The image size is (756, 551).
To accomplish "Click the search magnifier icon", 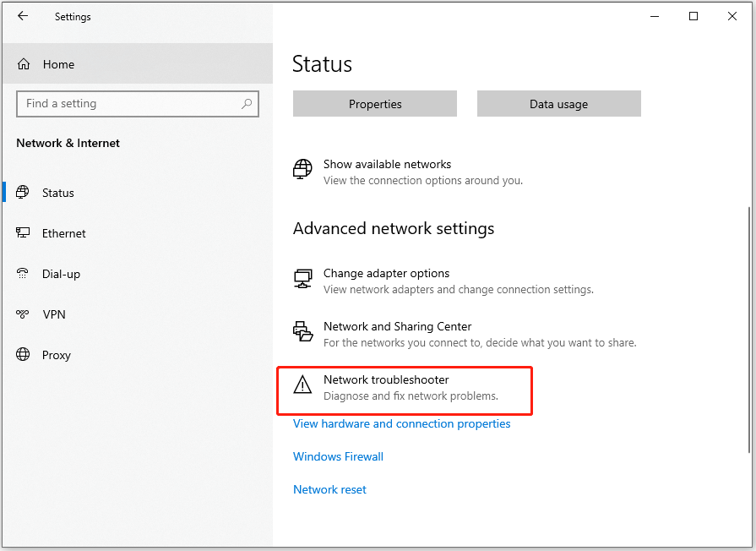I will point(247,103).
